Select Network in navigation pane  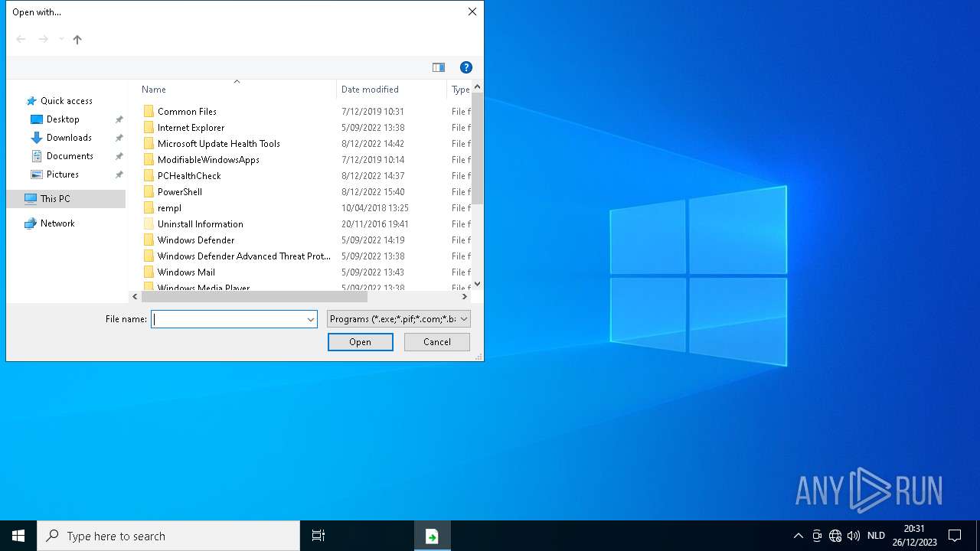tap(57, 223)
